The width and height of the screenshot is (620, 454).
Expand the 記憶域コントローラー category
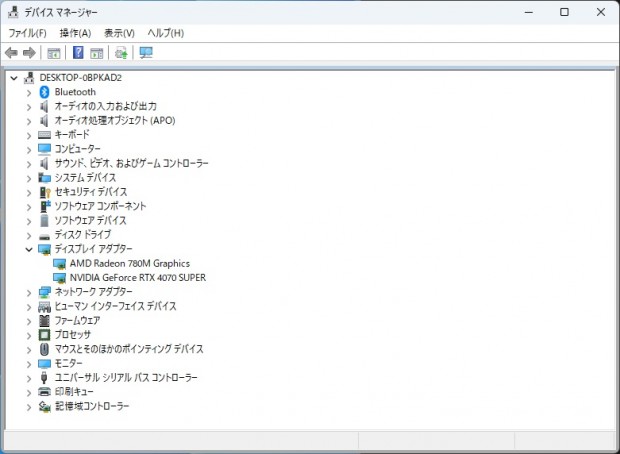click(28, 407)
